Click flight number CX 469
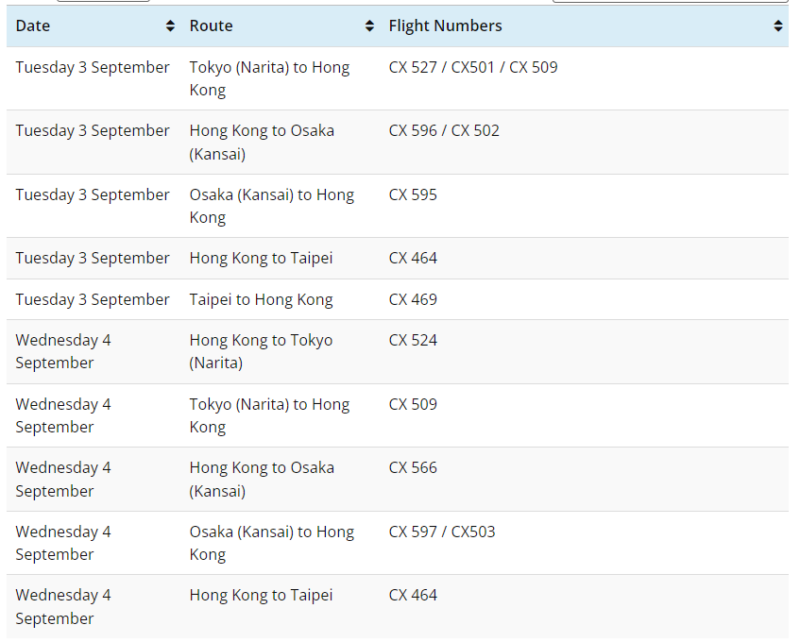This screenshot has height=642, width=800. [x=413, y=300]
